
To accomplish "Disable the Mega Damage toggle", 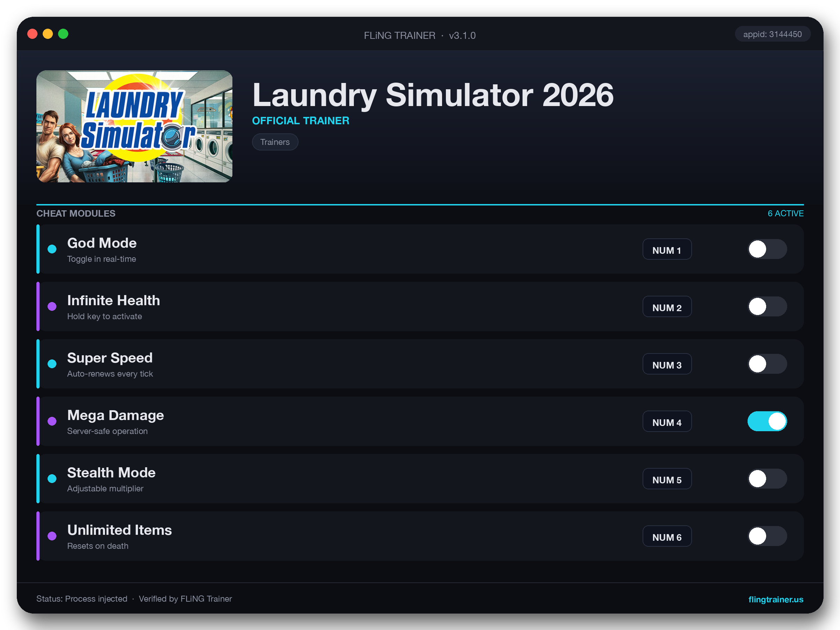I will [767, 421].
